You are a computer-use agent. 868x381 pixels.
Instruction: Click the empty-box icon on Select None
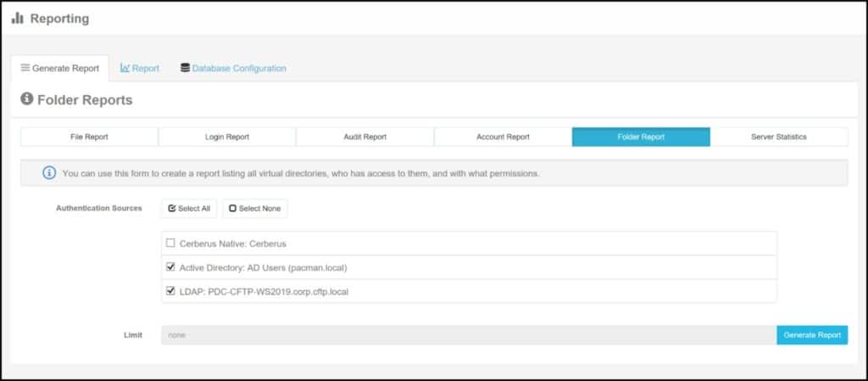pyautogui.click(x=232, y=208)
